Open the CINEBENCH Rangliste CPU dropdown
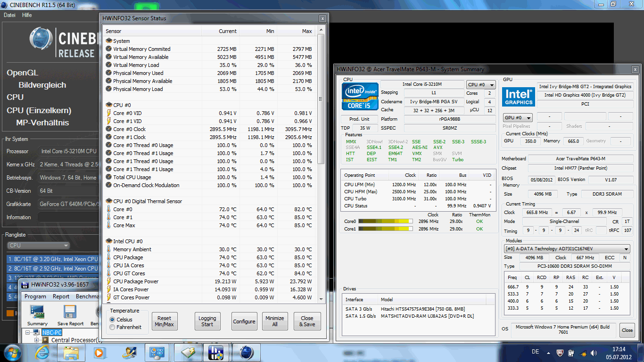644x362 pixels. click(38, 245)
